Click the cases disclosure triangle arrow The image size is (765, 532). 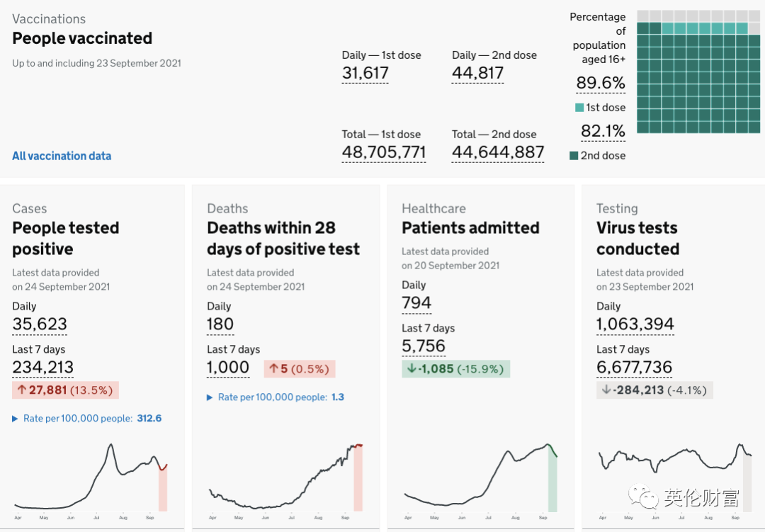point(15,419)
